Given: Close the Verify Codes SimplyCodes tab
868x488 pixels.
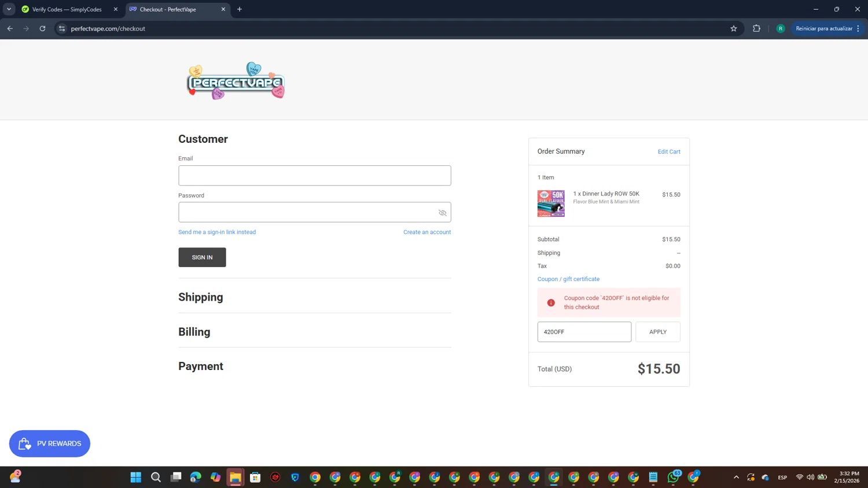Looking at the screenshot, I should coord(116,9).
